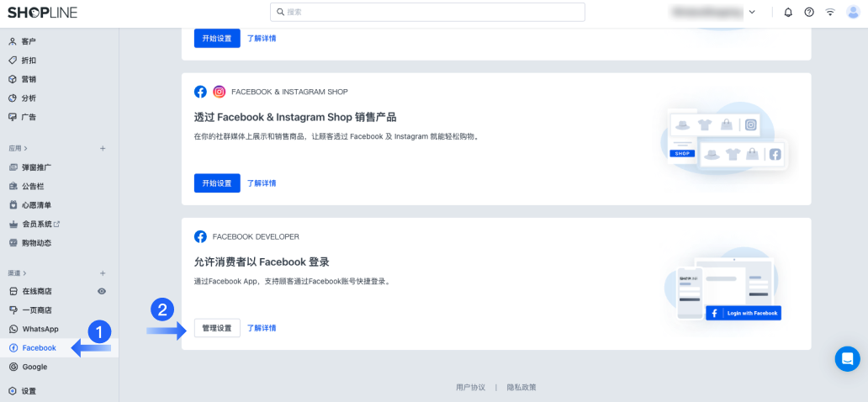The image size is (868, 402).
Task: Click 了解详情 for Facebook Developer card
Action: (262, 328)
